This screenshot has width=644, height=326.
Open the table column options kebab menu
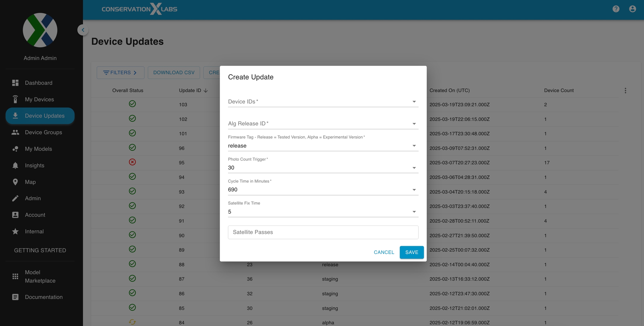625,90
